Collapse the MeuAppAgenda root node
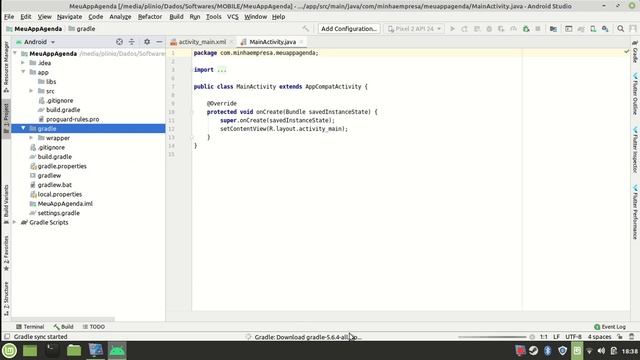Image resolution: width=640 pixels, height=360 pixels. click(15, 53)
